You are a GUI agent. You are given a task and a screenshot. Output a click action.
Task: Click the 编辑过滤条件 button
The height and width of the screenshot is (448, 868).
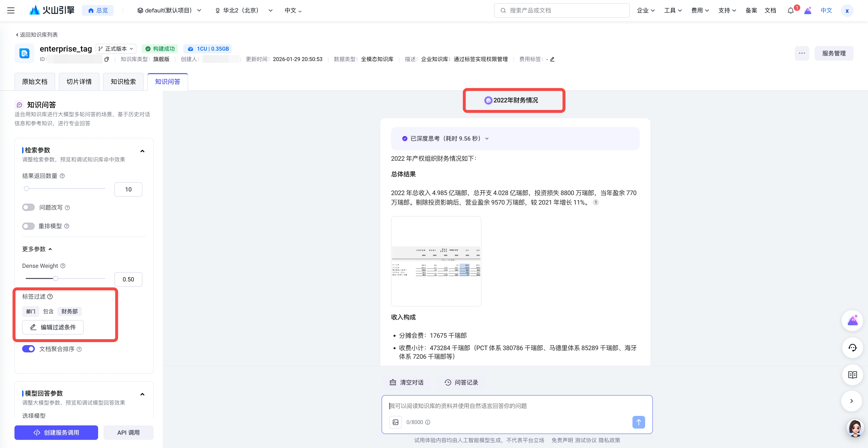53,327
